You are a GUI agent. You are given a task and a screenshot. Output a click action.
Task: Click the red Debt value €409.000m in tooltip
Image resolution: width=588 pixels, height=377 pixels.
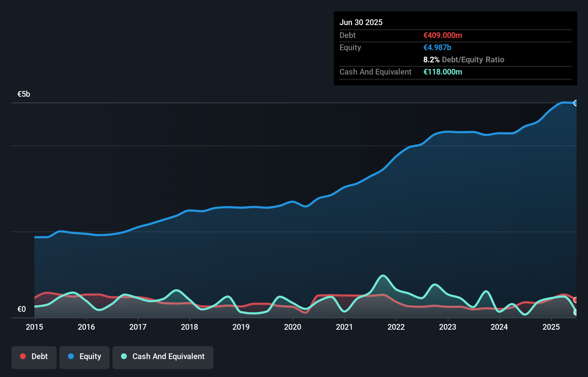pyautogui.click(x=443, y=35)
